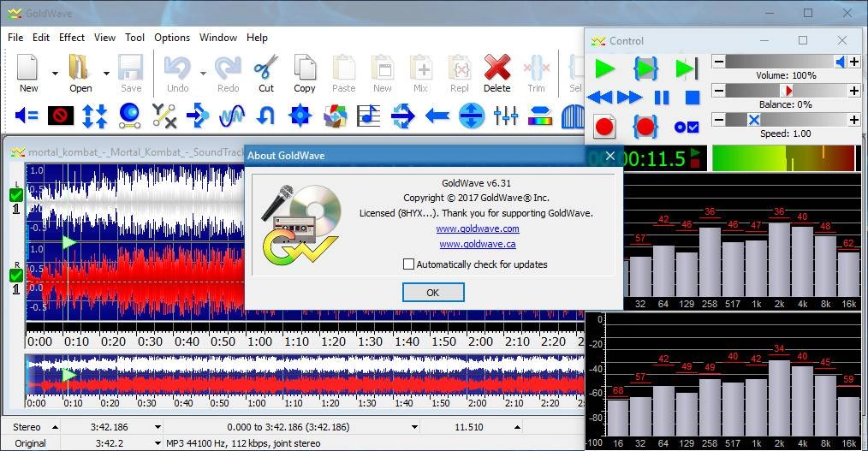Decrease balance with the minus button

[x=718, y=90]
